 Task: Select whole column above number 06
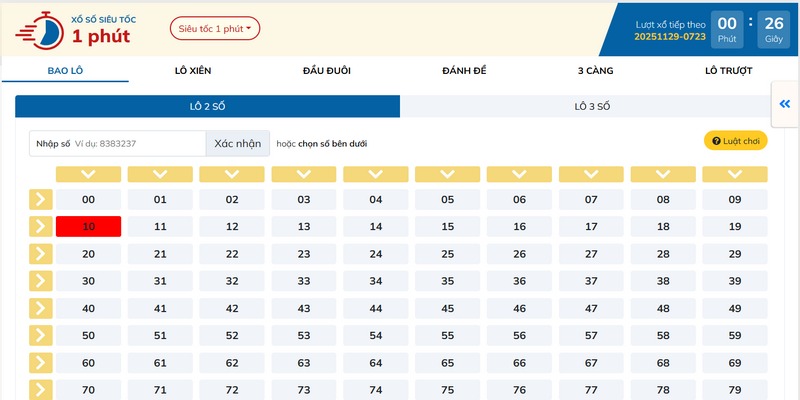click(519, 174)
